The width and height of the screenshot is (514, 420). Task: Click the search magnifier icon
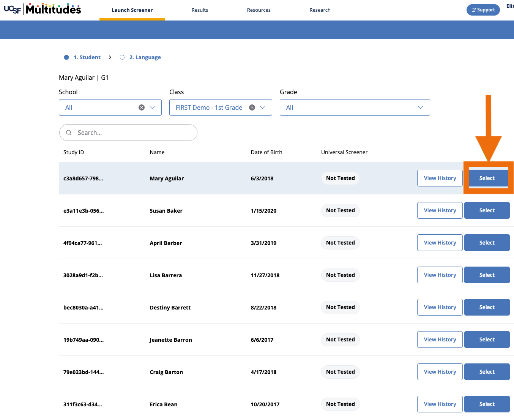pos(69,133)
